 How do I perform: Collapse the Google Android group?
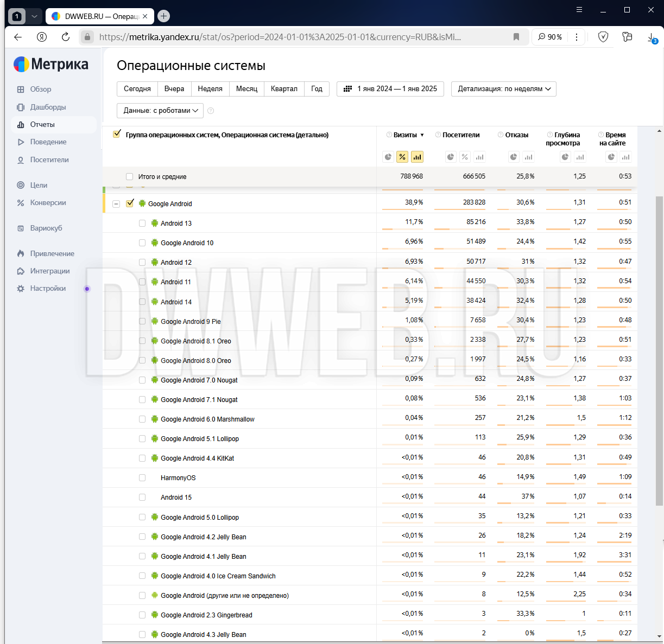pyautogui.click(x=116, y=204)
